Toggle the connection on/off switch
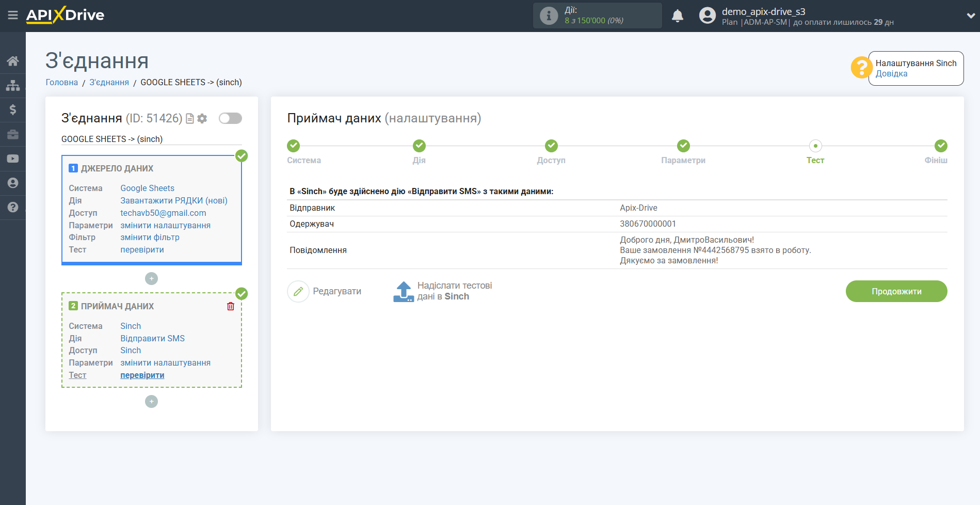This screenshot has width=980, height=505. click(x=230, y=118)
